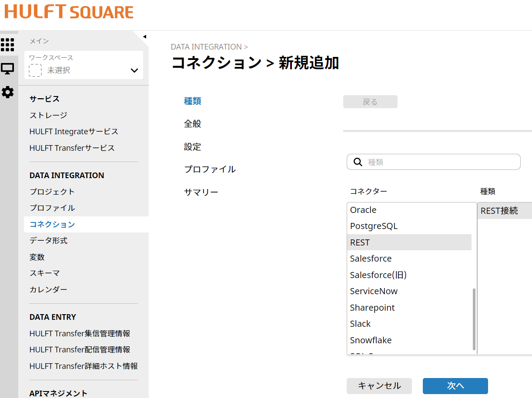532x398 pixels.
Task: Open HULFT Transferサービス
Action: point(72,148)
